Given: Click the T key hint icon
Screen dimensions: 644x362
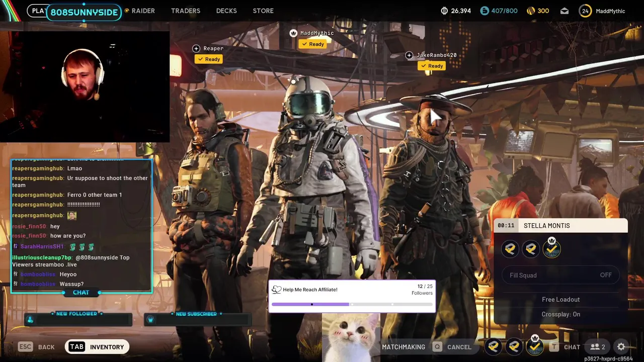Looking at the screenshot, I should coord(554,347).
